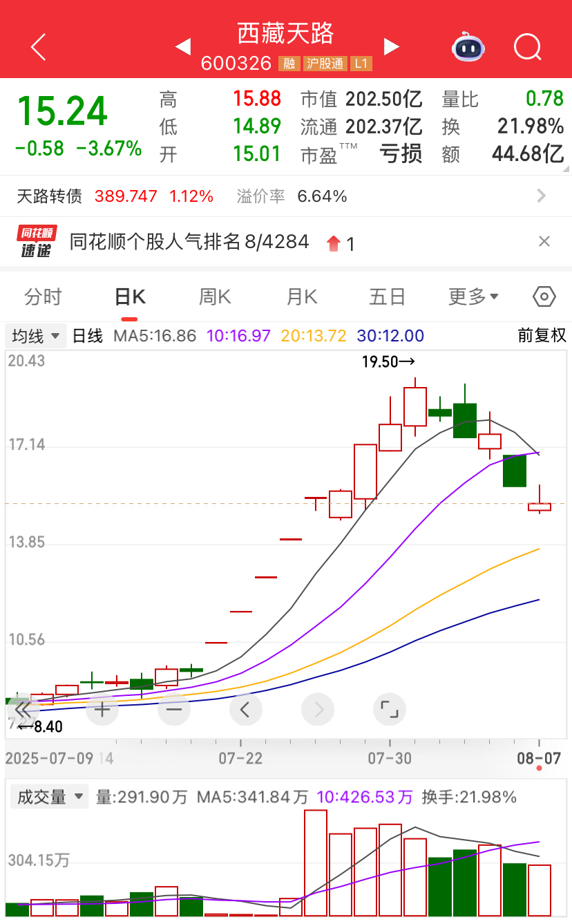Open 同花顺个股人气排名 8/4284 news
The width and height of the screenshot is (572, 924).
click(189, 242)
